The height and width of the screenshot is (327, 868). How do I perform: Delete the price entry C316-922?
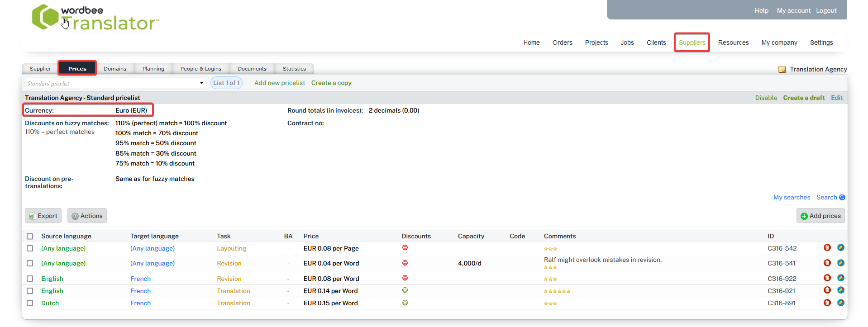pyautogui.click(x=827, y=278)
